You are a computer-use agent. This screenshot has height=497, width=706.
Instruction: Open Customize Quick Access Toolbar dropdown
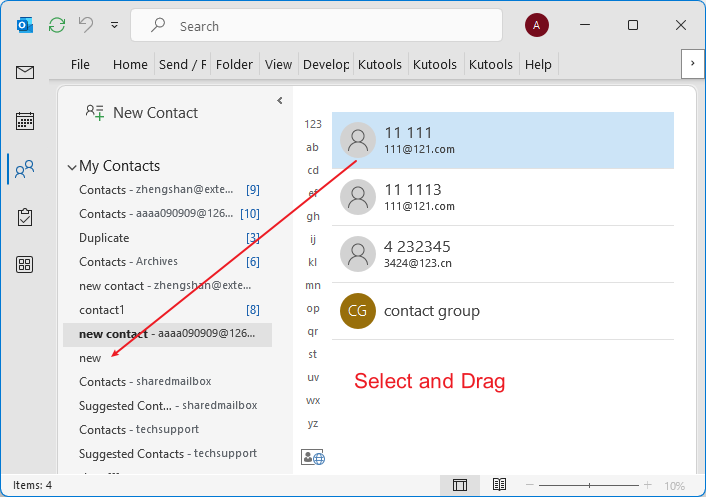pyautogui.click(x=114, y=25)
